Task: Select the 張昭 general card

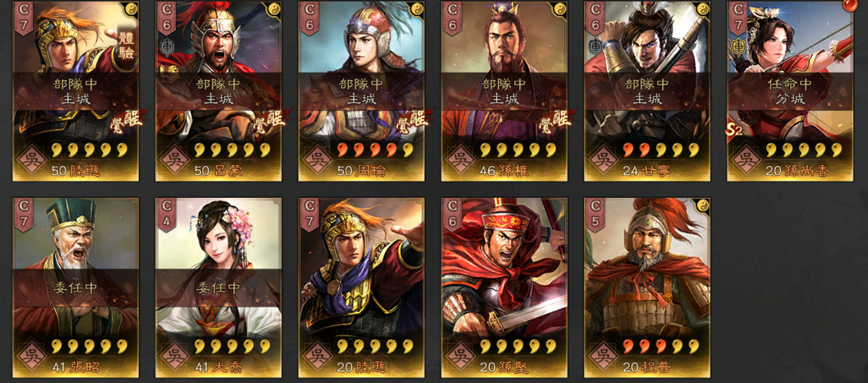Action: [x=75, y=288]
